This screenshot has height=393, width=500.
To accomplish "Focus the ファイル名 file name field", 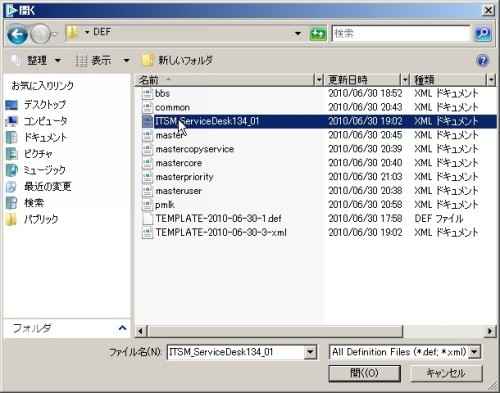I will [235, 352].
